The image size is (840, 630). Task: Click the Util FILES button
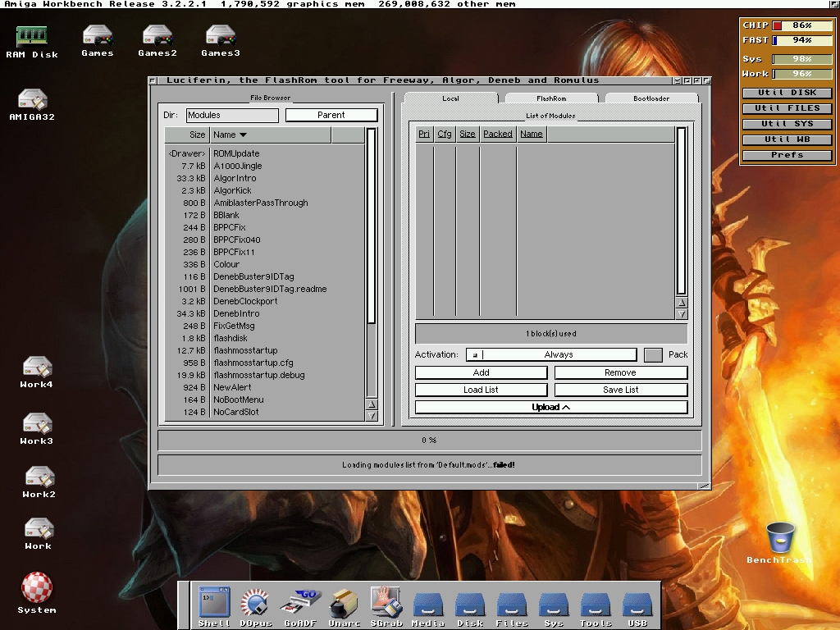click(x=787, y=108)
